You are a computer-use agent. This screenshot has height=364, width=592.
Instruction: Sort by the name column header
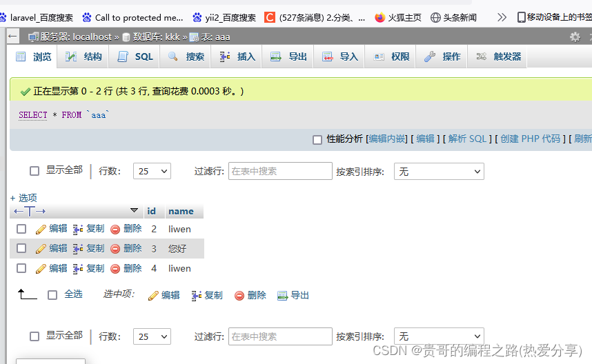[x=181, y=211]
